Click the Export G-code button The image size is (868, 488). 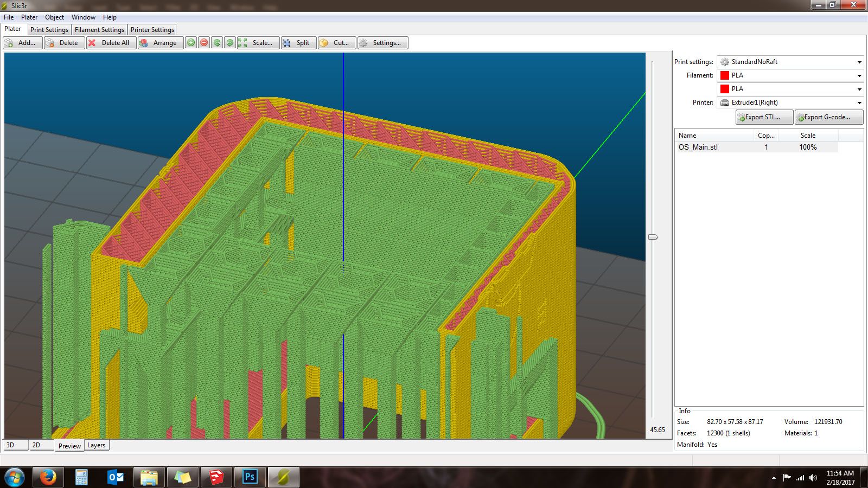tap(828, 117)
